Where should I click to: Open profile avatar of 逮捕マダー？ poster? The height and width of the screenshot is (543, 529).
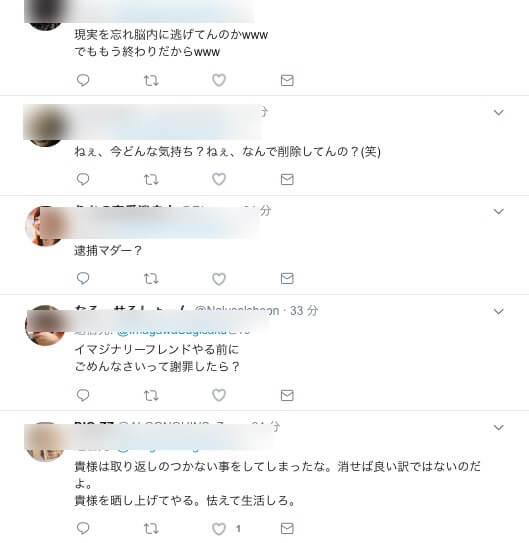(44, 226)
